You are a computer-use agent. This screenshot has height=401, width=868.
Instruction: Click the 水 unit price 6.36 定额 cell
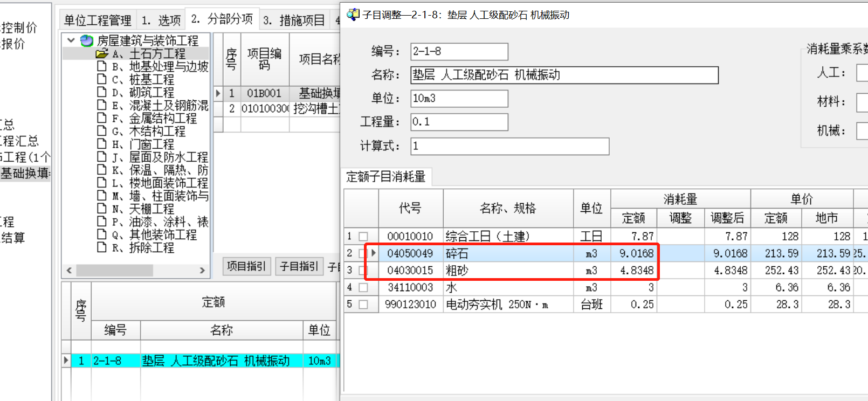(x=776, y=287)
